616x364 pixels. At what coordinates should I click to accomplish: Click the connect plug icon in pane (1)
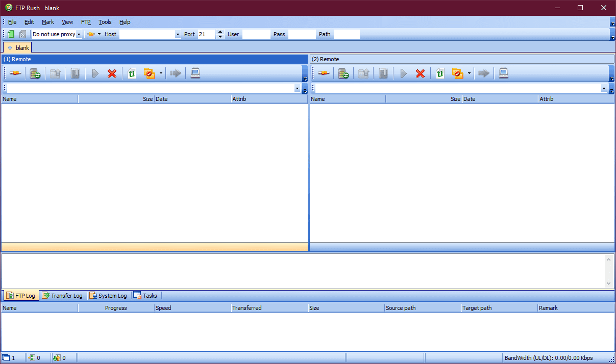tap(15, 74)
